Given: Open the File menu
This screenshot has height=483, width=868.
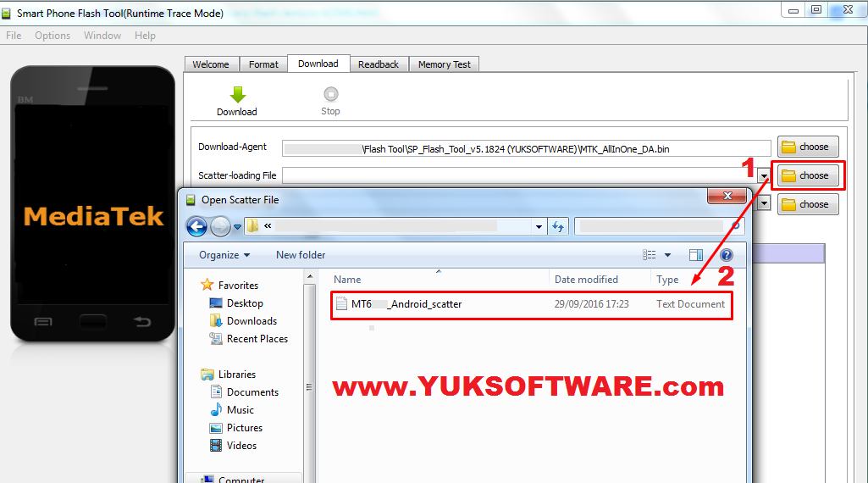Looking at the screenshot, I should point(14,36).
